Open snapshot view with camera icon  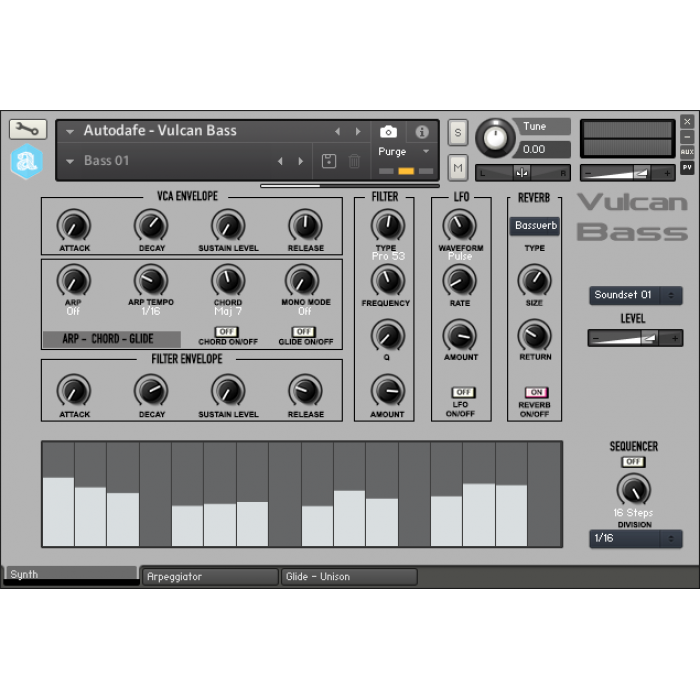[388, 132]
